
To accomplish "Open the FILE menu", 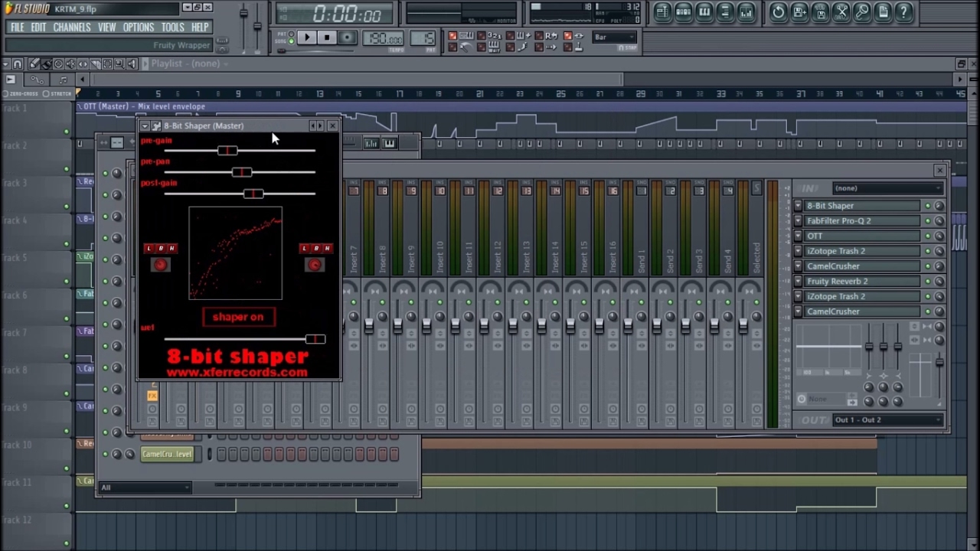I will pos(17,28).
